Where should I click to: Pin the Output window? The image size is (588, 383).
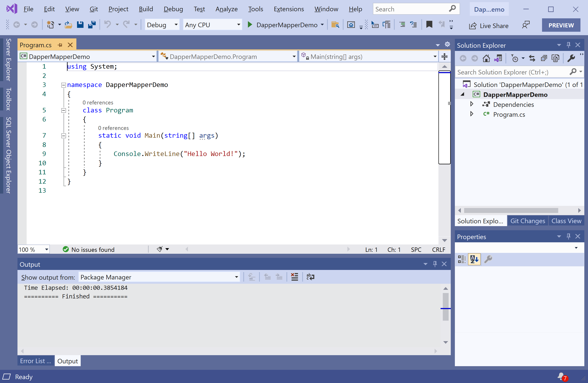(x=435, y=264)
